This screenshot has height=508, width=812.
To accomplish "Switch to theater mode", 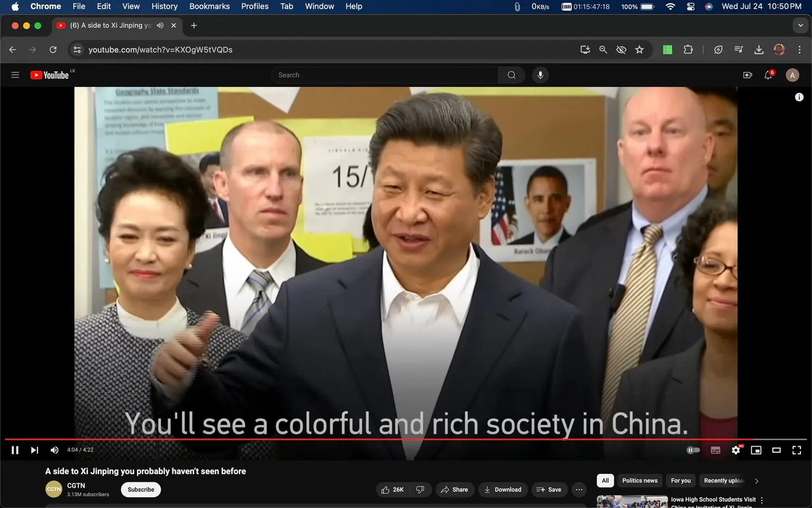I will click(x=776, y=450).
